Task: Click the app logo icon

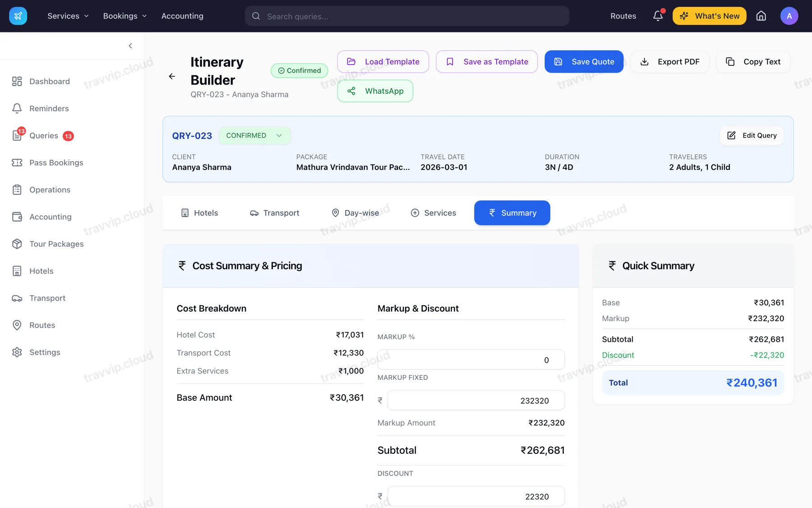Action: point(18,16)
